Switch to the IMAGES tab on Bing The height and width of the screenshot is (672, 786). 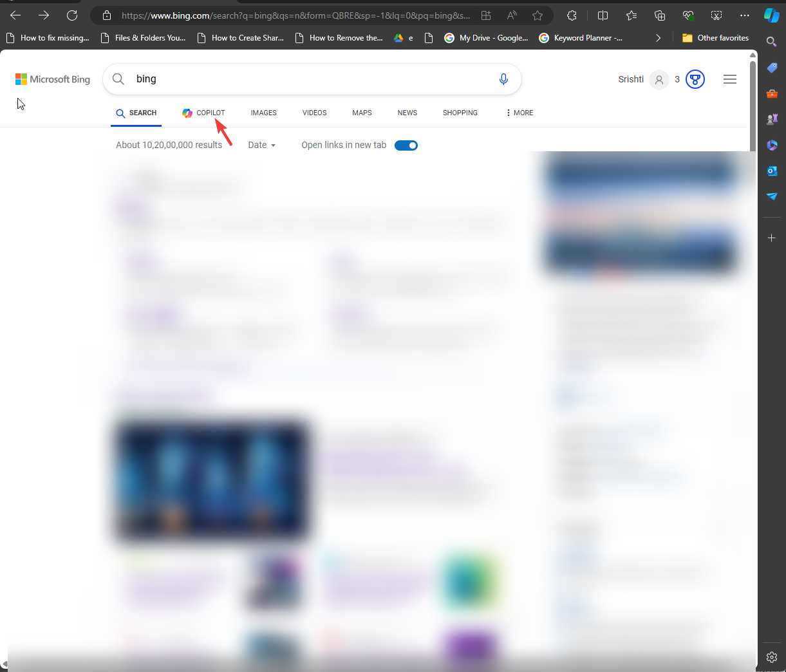pos(263,113)
